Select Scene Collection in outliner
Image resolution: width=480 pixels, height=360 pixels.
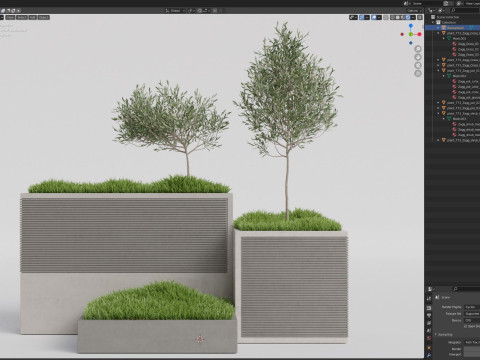(x=448, y=17)
